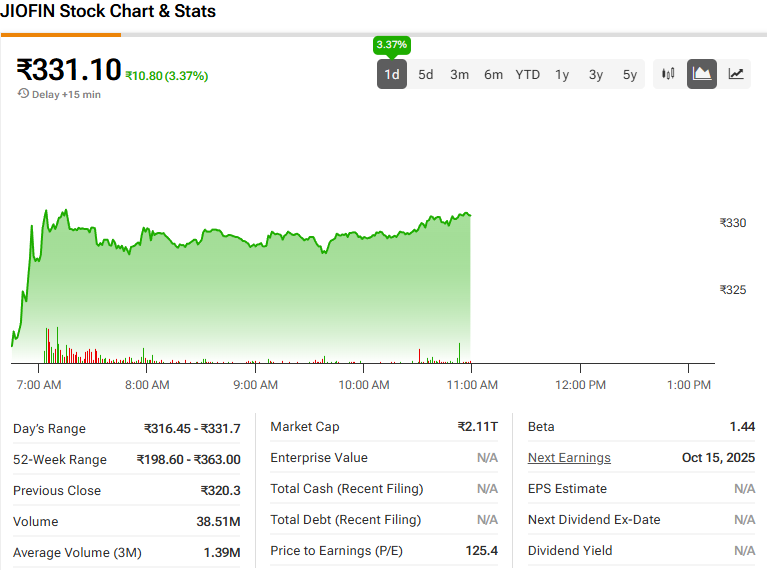Click the 7:00 AM axis label
This screenshot has width=767, height=570.
(39, 385)
